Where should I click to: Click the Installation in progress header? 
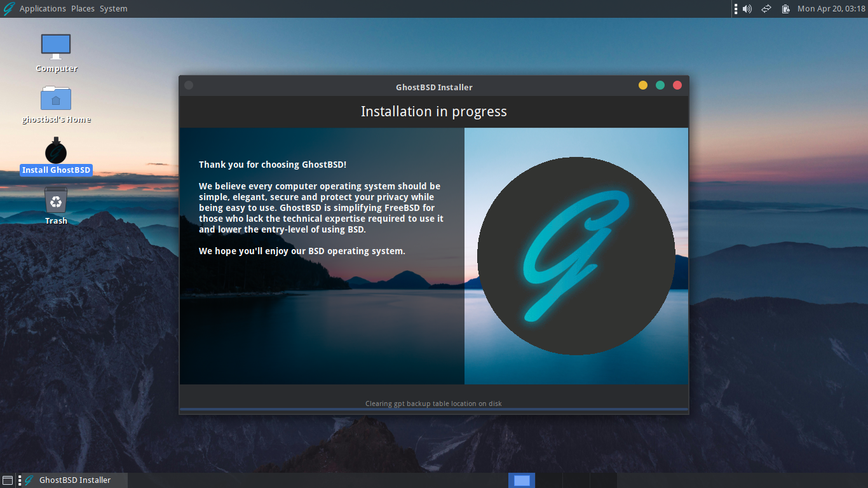point(434,111)
